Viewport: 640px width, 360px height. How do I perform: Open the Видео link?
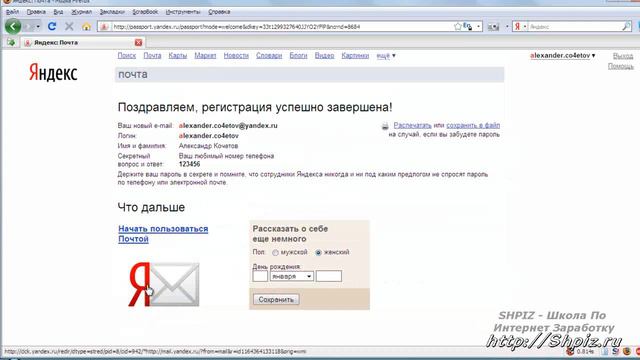tap(324, 56)
